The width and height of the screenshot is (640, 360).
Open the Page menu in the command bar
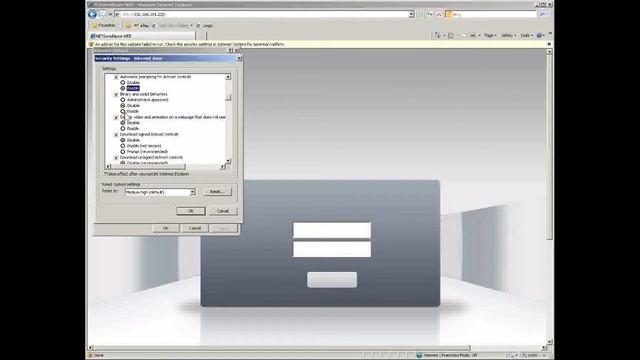[x=490, y=36]
